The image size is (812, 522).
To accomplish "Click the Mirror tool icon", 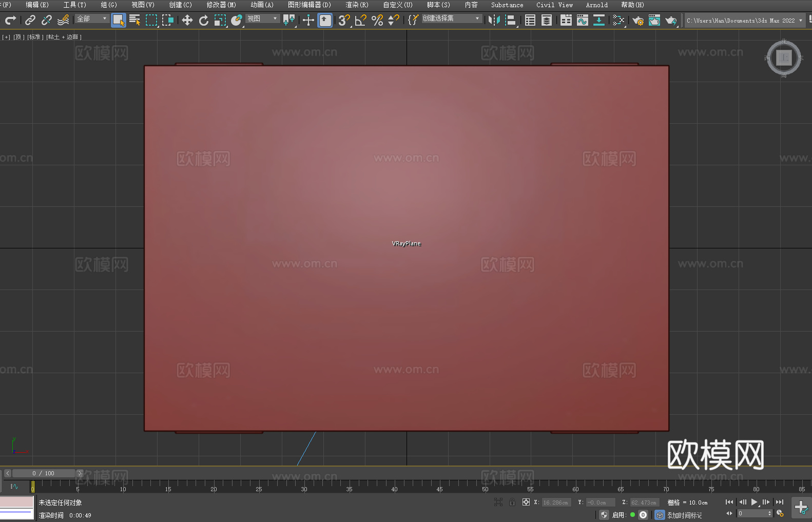I will click(x=494, y=20).
